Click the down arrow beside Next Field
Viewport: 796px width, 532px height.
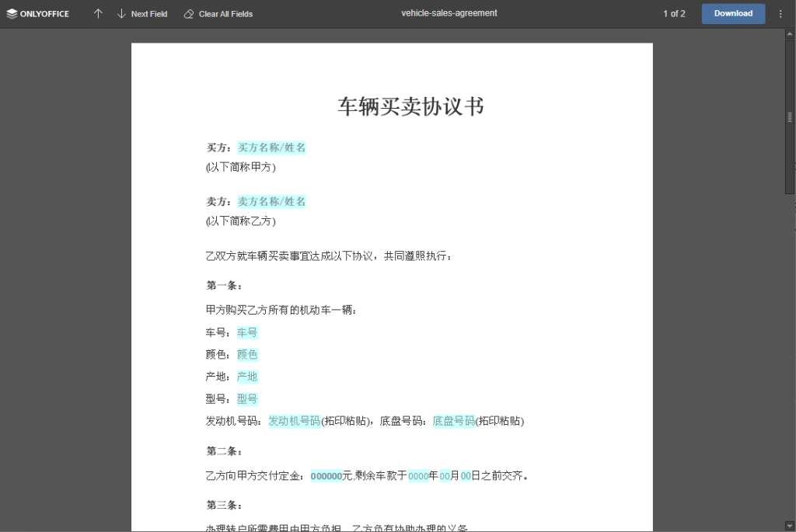121,13
